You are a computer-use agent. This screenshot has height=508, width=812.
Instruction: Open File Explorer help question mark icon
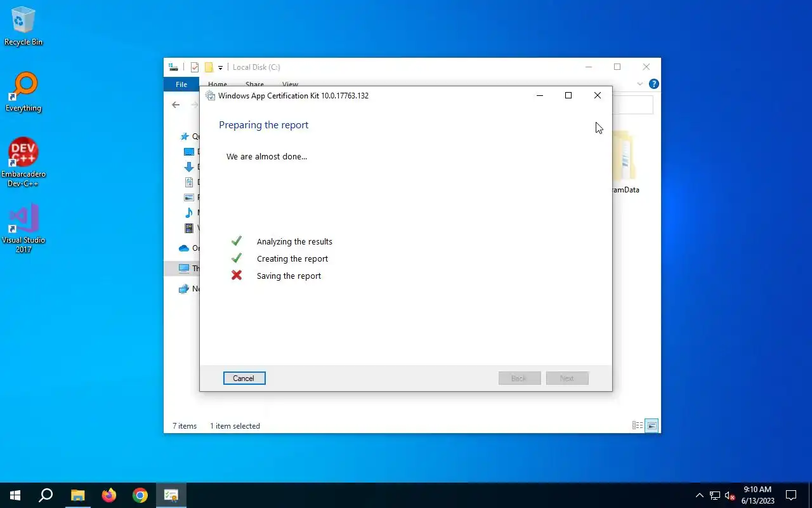point(654,84)
